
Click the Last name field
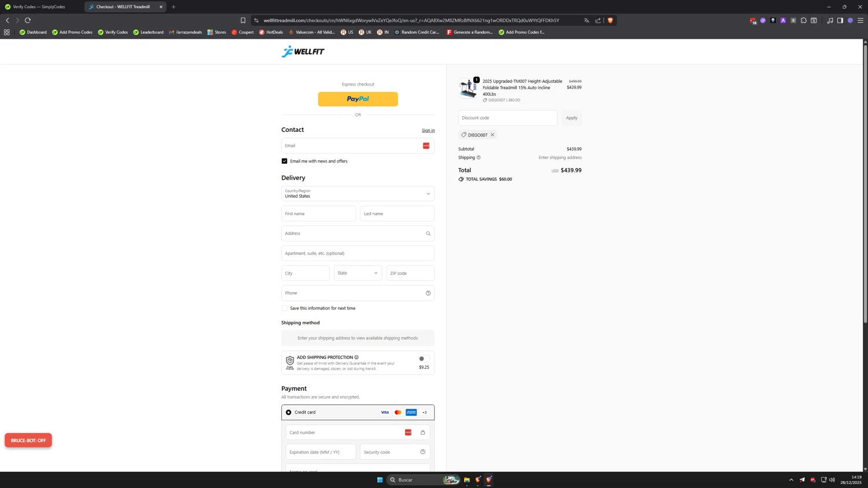397,214
